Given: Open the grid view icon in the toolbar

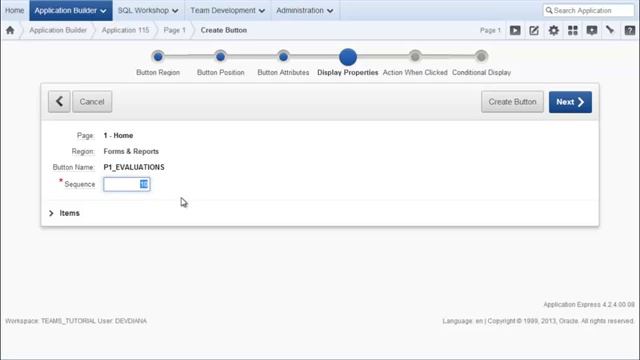Looking at the screenshot, I should (x=573, y=30).
